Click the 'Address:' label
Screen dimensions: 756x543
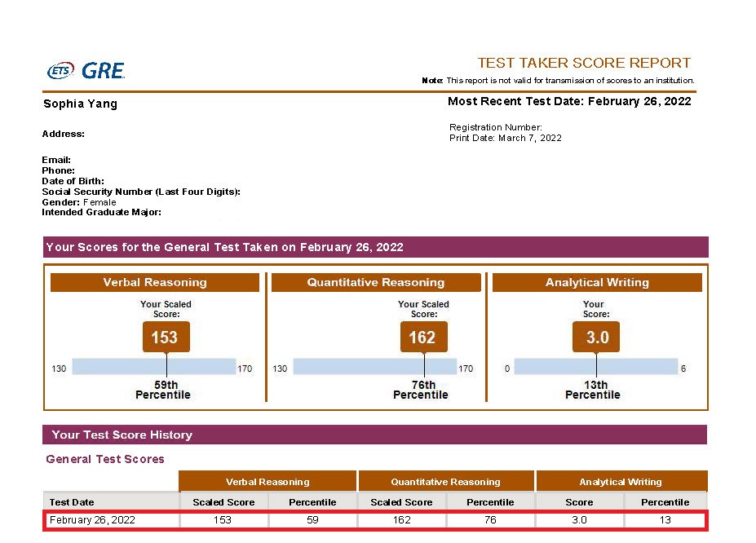pyautogui.click(x=63, y=134)
